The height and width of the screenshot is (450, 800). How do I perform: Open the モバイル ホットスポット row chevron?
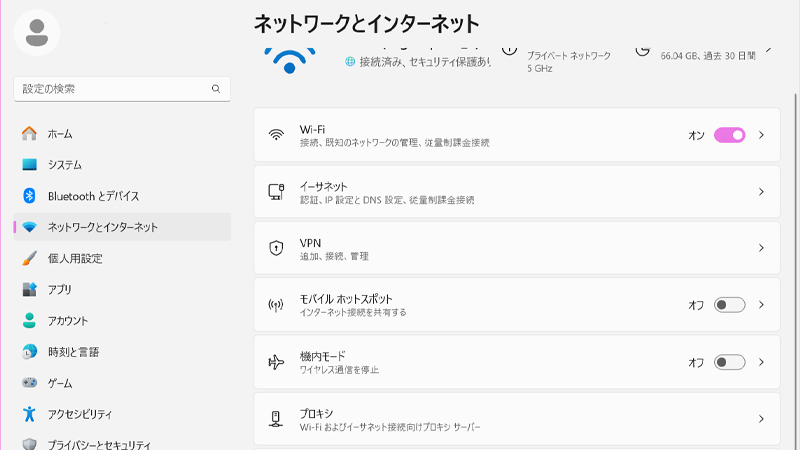click(x=761, y=305)
